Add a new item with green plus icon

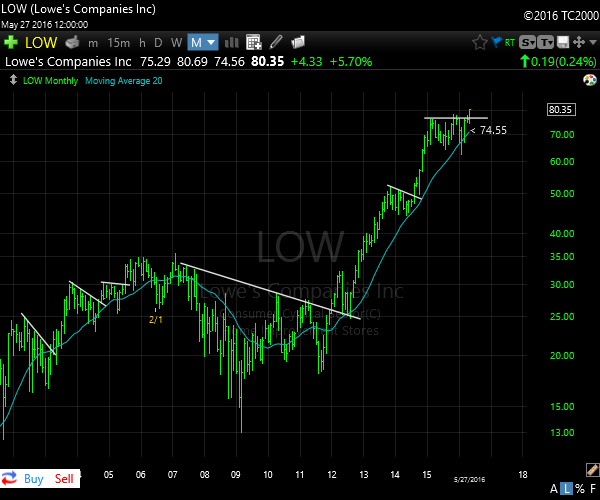pyautogui.click(x=11, y=42)
